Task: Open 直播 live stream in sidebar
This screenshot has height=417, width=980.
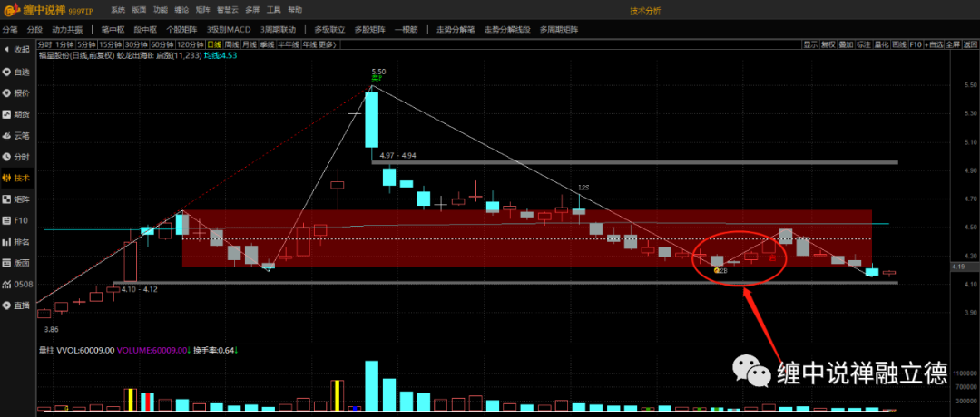Action: (x=16, y=305)
